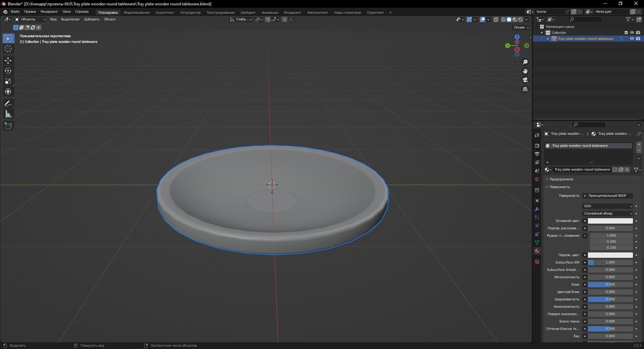This screenshot has height=349, width=644.
Task: Activate the Scale tool
Action: (8, 81)
